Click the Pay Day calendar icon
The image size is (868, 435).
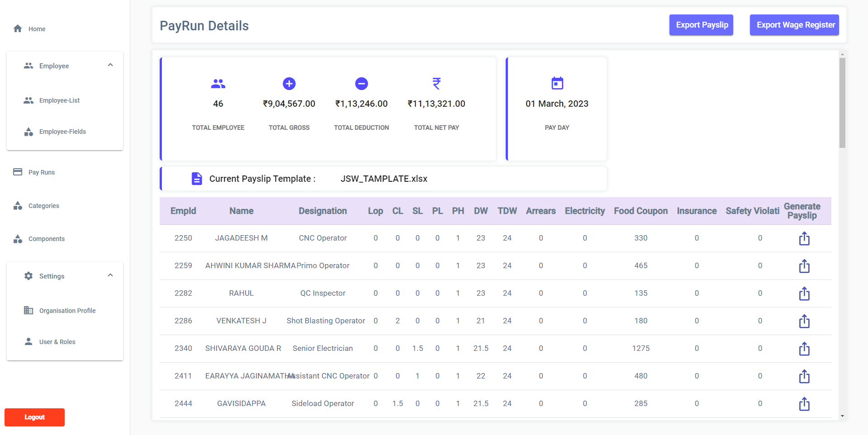pos(557,83)
